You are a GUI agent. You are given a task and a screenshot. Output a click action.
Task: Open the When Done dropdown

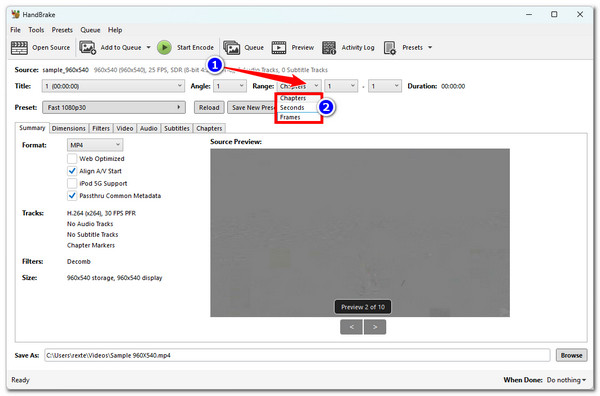[566, 380]
